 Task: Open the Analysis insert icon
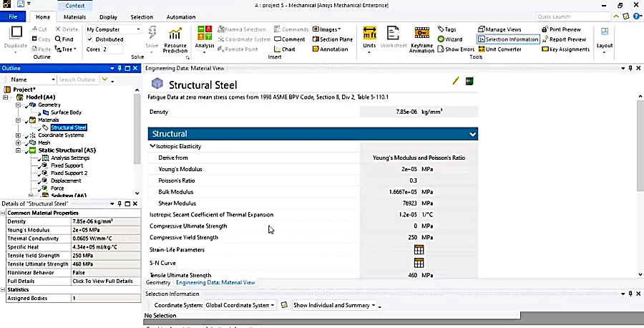click(205, 33)
